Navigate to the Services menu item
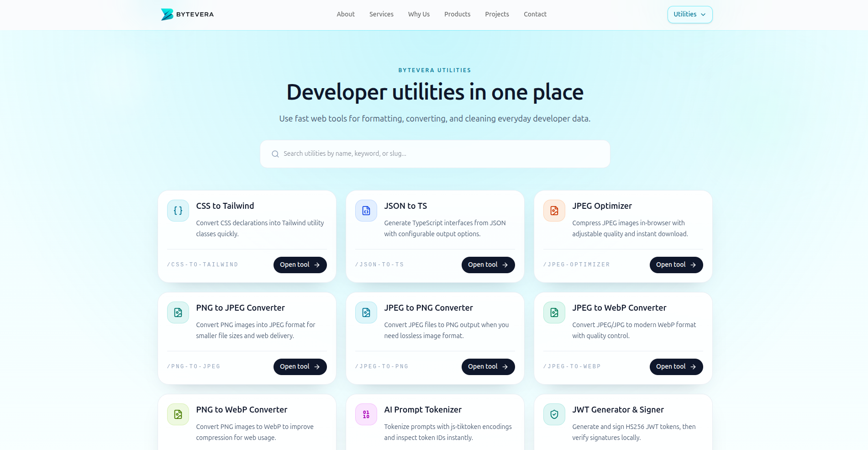 pos(381,14)
